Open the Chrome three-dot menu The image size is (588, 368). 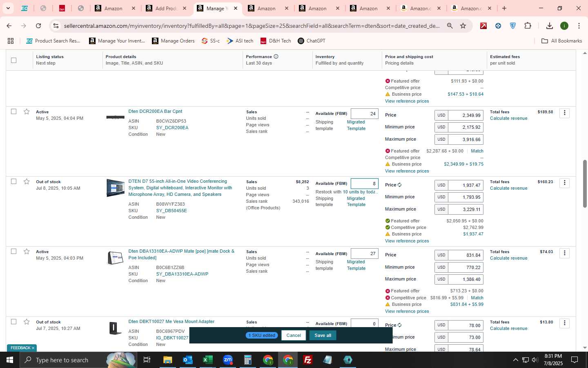click(579, 26)
